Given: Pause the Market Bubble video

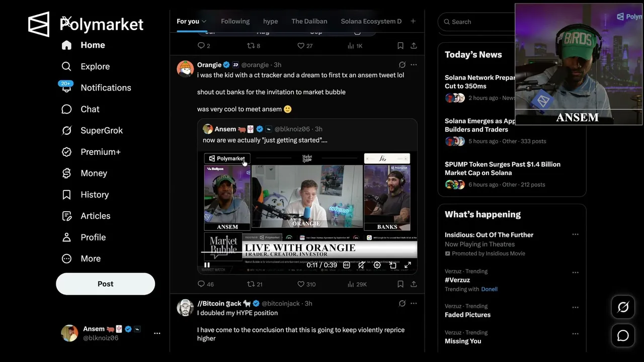Looking at the screenshot, I should click(207, 265).
